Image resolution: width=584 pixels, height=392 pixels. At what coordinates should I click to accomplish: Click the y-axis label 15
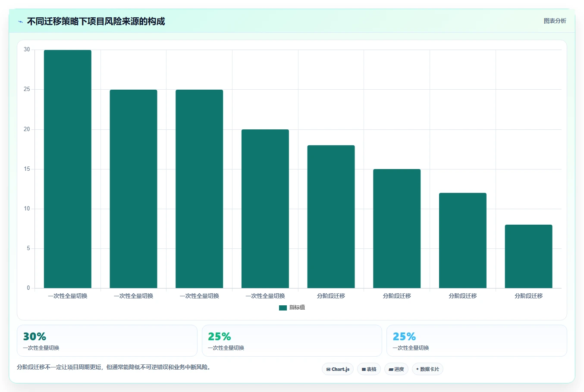point(27,169)
